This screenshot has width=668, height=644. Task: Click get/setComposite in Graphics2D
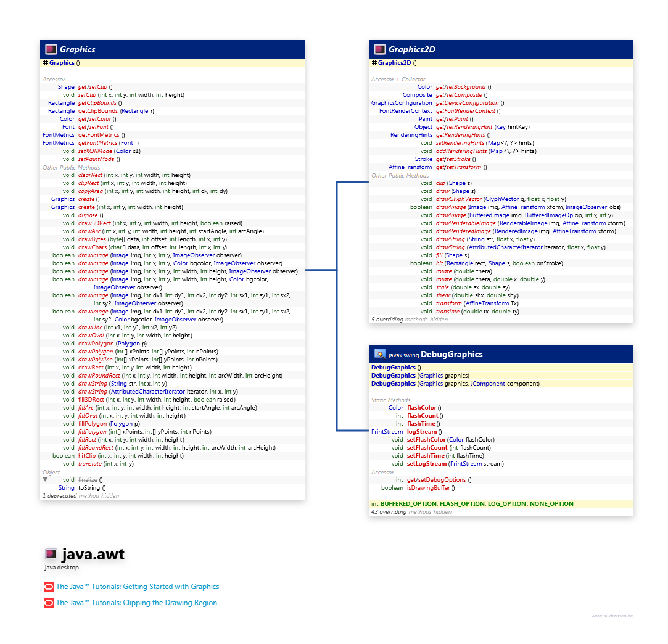coord(459,95)
